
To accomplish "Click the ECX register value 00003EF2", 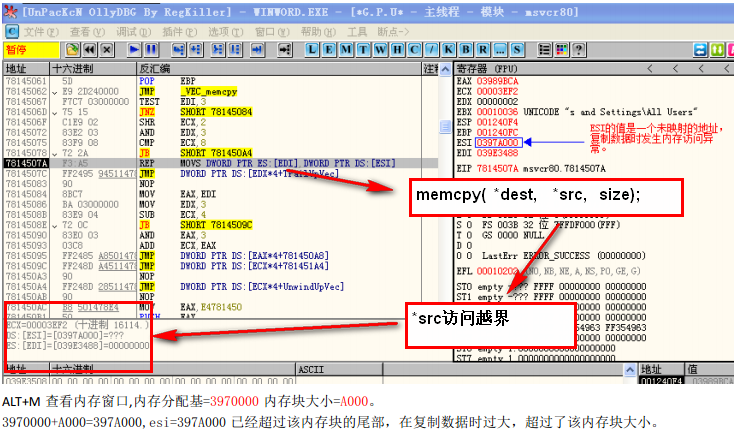I will 498,91.
